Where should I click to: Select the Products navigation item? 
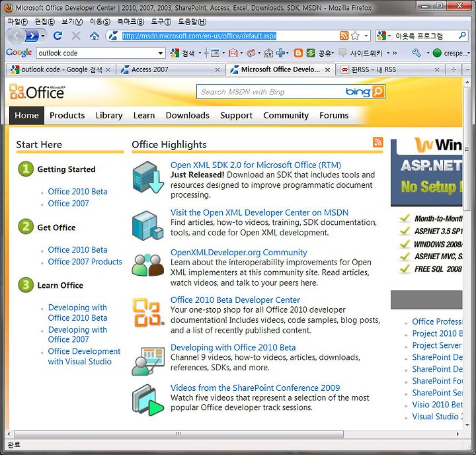coord(67,116)
